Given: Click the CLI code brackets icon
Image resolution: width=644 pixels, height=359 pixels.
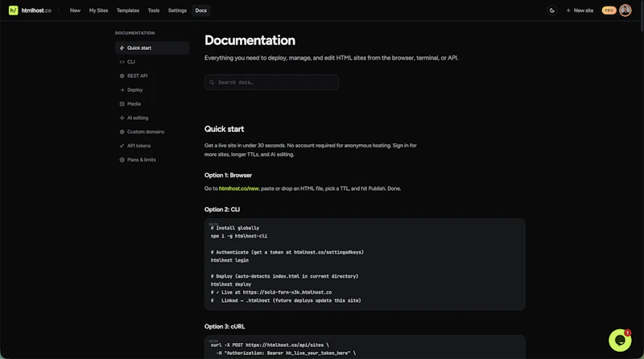Looking at the screenshot, I should tap(122, 62).
